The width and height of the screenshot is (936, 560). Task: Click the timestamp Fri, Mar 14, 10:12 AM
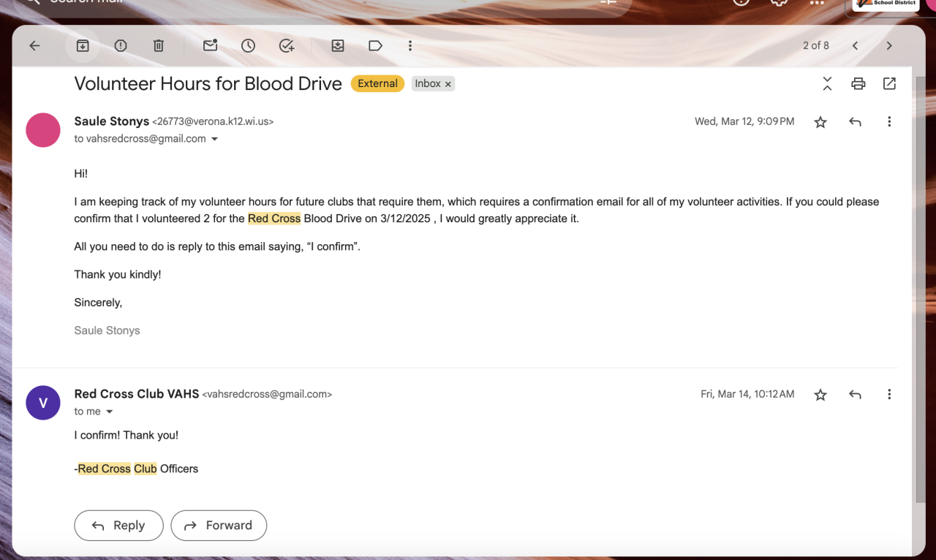(747, 394)
